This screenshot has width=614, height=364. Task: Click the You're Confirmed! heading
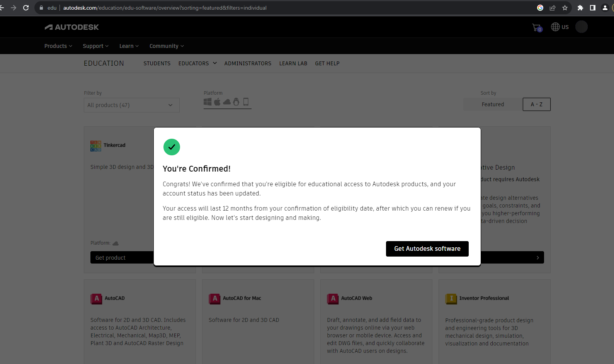pyautogui.click(x=197, y=169)
